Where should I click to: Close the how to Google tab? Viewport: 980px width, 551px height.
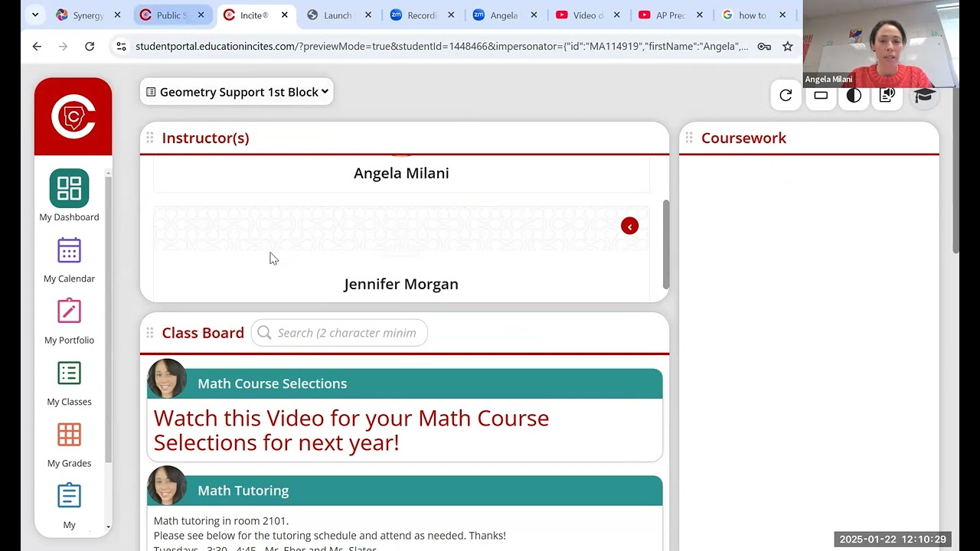click(x=782, y=15)
